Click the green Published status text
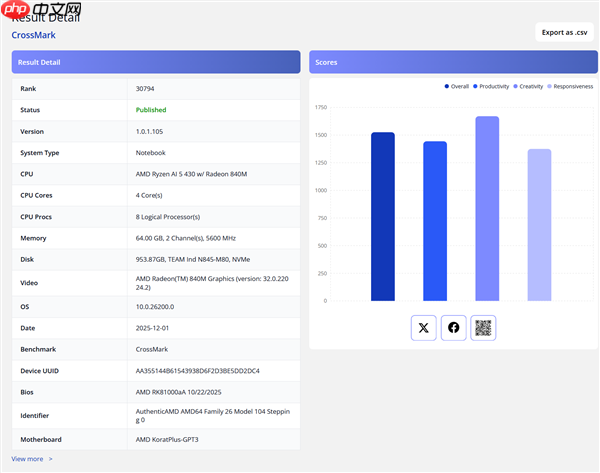 tap(151, 110)
